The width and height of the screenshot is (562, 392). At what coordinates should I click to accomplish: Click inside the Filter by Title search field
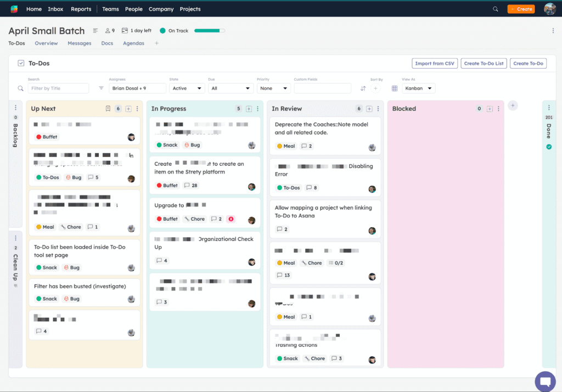pyautogui.click(x=58, y=88)
